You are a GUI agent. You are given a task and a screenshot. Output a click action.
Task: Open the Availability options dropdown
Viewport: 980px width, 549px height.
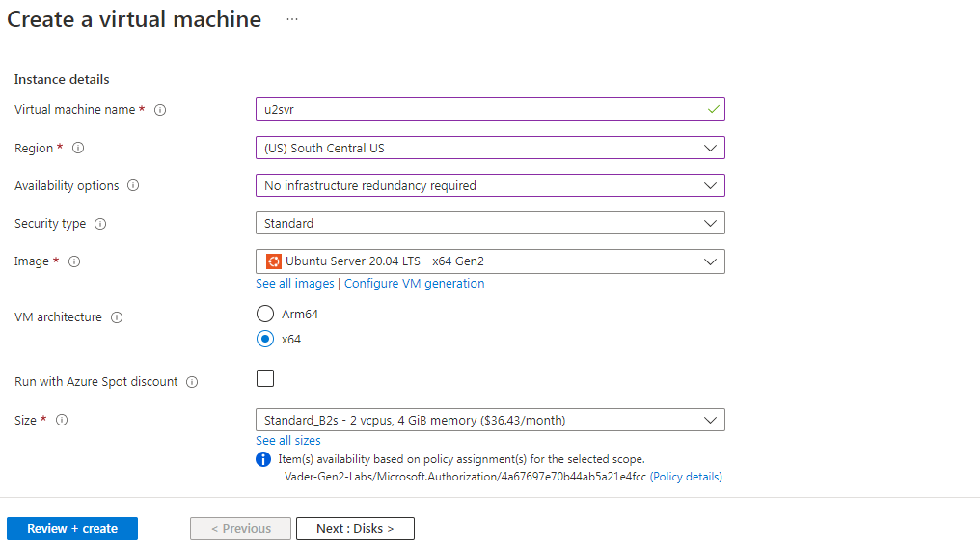click(490, 185)
